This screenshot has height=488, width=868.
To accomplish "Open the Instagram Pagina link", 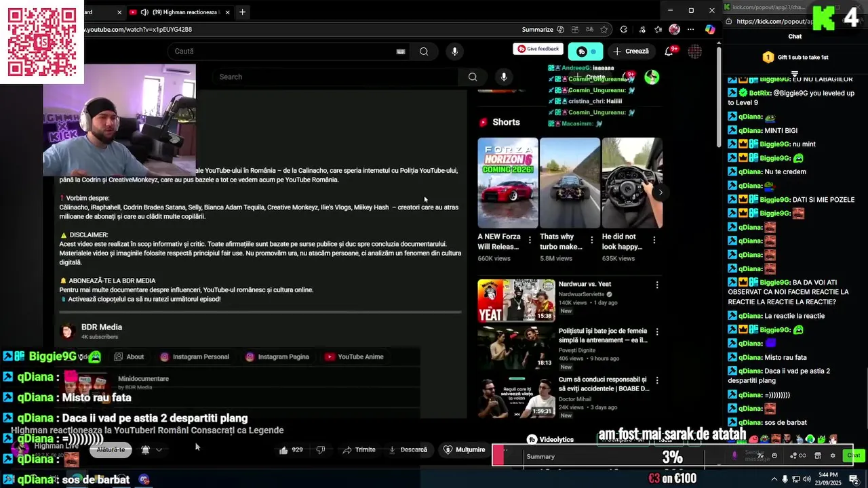I will 277,357.
